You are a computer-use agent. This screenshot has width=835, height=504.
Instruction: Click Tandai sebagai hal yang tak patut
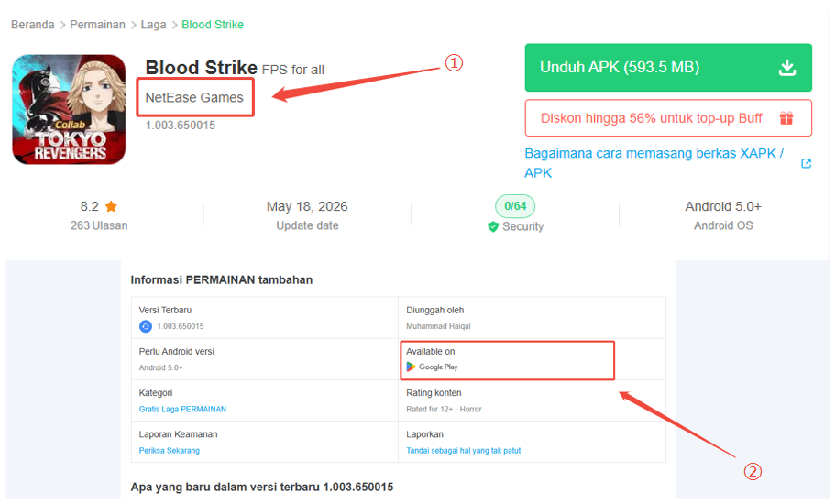pos(463,451)
